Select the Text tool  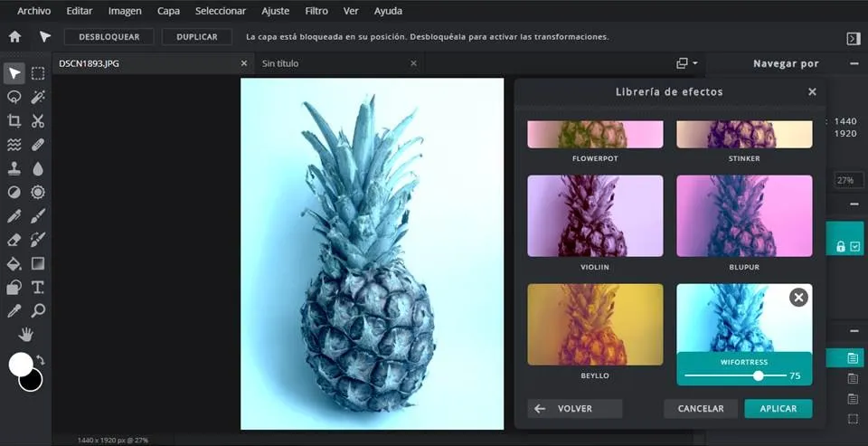[x=38, y=288]
